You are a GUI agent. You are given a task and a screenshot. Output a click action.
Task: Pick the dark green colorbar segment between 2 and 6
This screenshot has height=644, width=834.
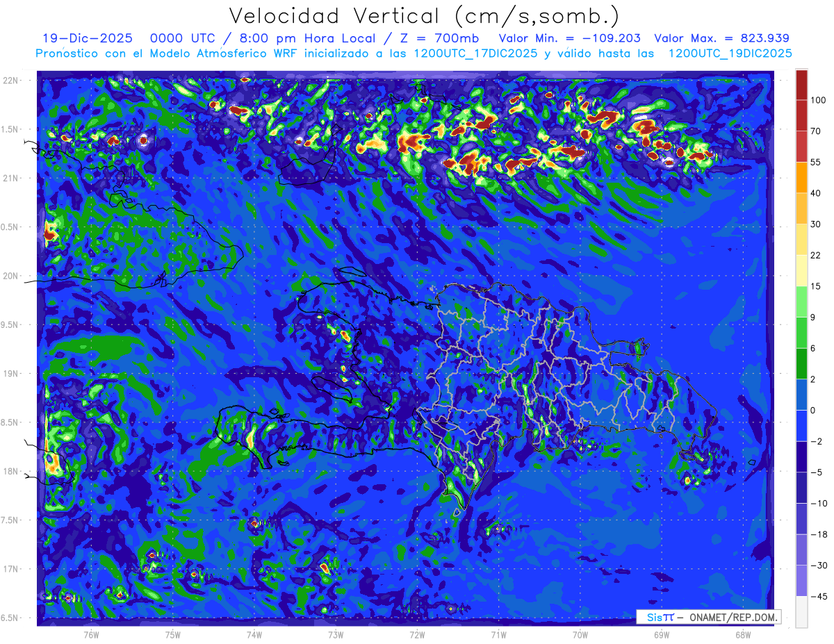[801, 363]
